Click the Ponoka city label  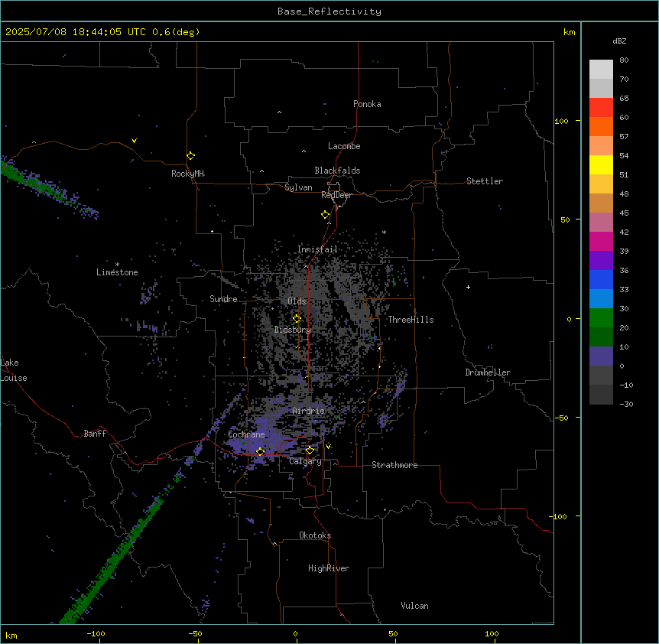367,104
